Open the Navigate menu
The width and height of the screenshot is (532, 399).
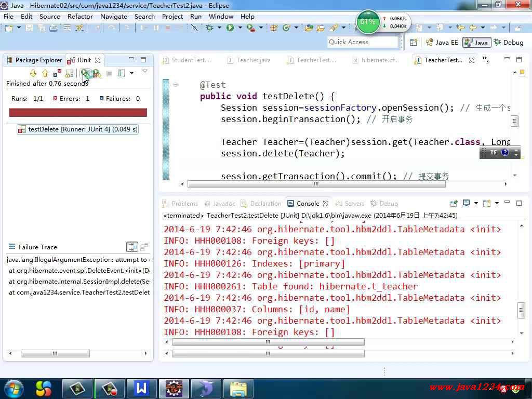coord(114,16)
